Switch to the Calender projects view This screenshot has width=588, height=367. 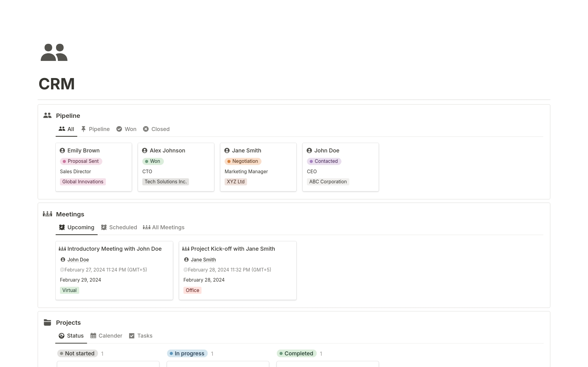point(106,336)
